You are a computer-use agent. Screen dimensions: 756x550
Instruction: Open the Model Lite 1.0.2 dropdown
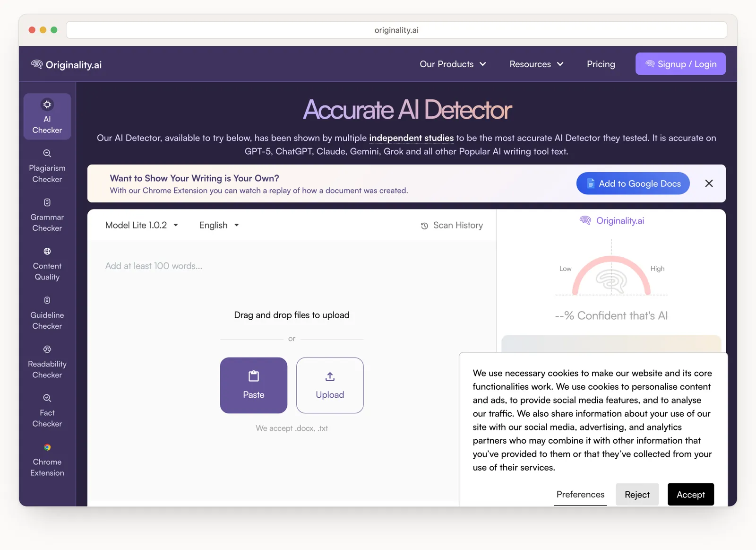pos(142,225)
